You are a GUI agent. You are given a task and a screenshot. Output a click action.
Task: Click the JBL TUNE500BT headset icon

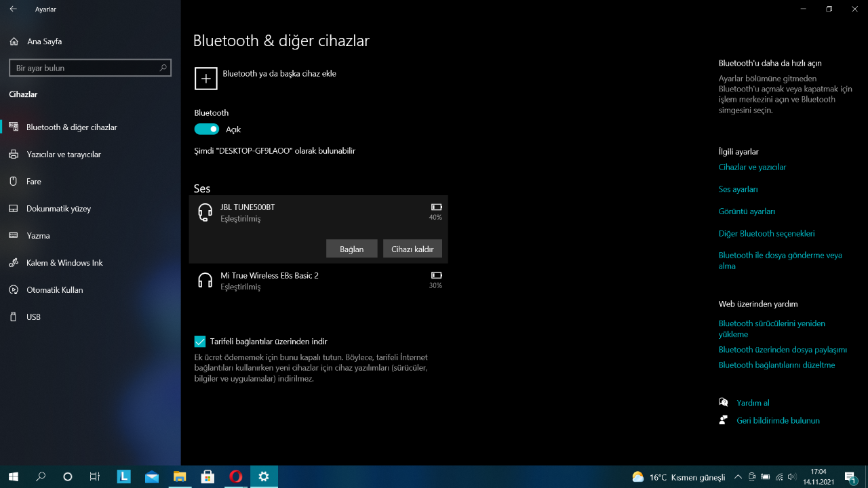pos(205,213)
